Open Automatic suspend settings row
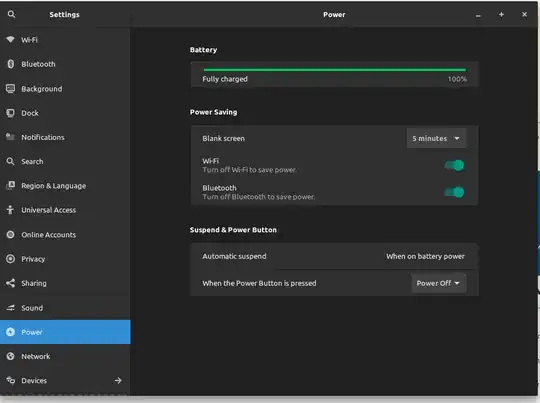The width and height of the screenshot is (540, 403). (334, 256)
